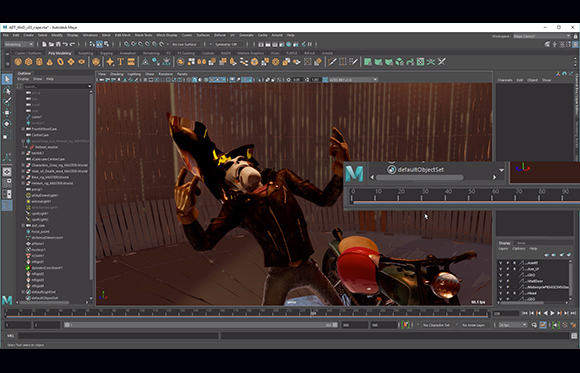Click on the main time slider
Screen dimensions: 580x373
247,313
